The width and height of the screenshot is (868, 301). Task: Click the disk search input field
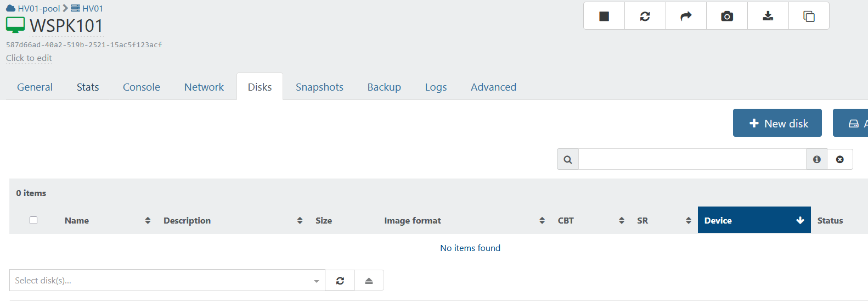[x=691, y=159]
